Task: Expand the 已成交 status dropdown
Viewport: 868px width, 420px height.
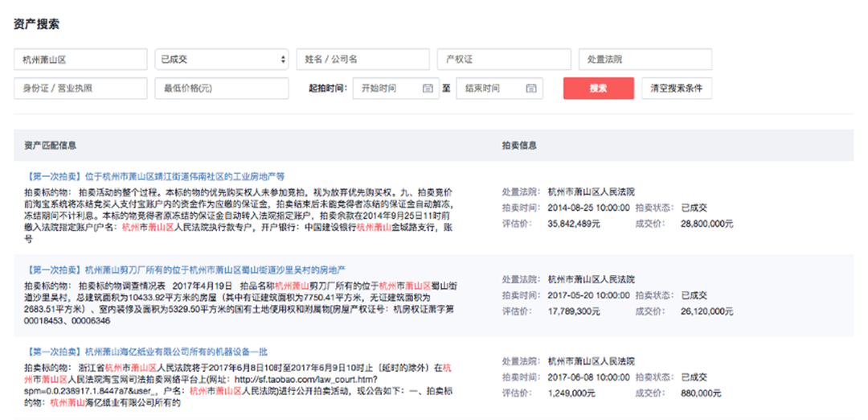Action: (222, 60)
